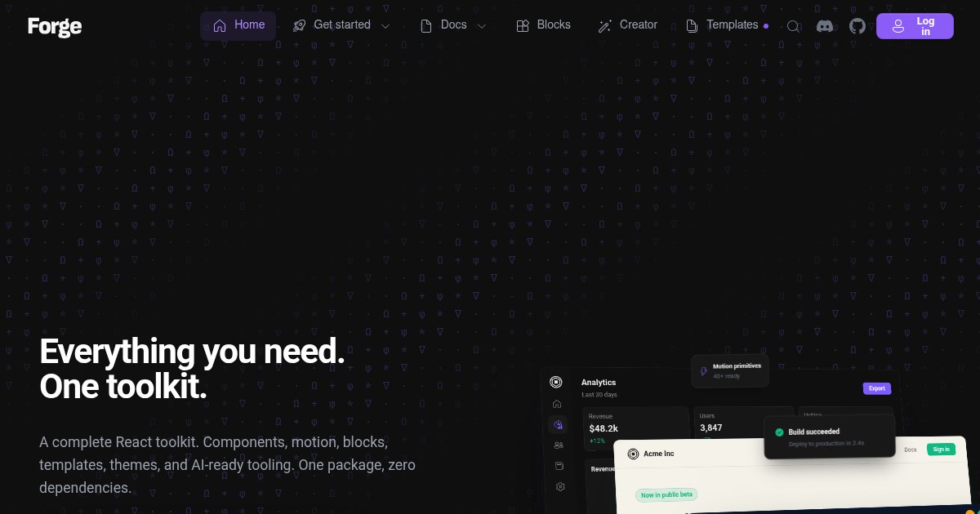Expand the Get started chevron
The width and height of the screenshot is (980, 514).
click(385, 26)
